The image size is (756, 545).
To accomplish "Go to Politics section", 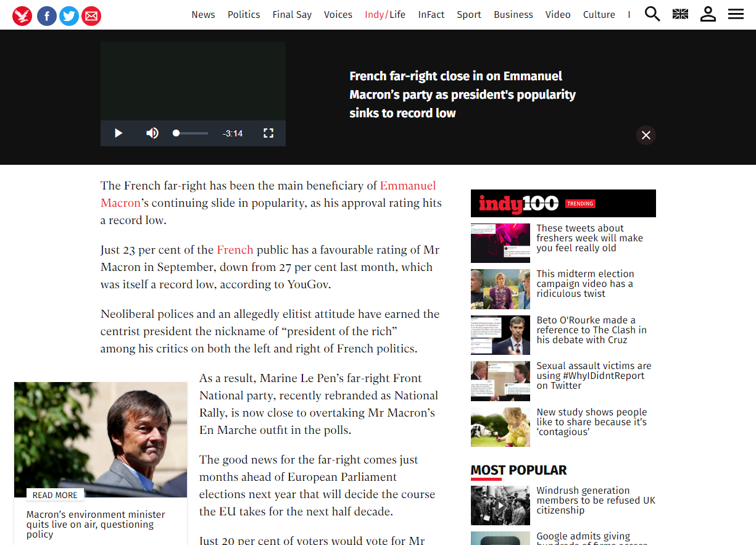I will 244,15.
